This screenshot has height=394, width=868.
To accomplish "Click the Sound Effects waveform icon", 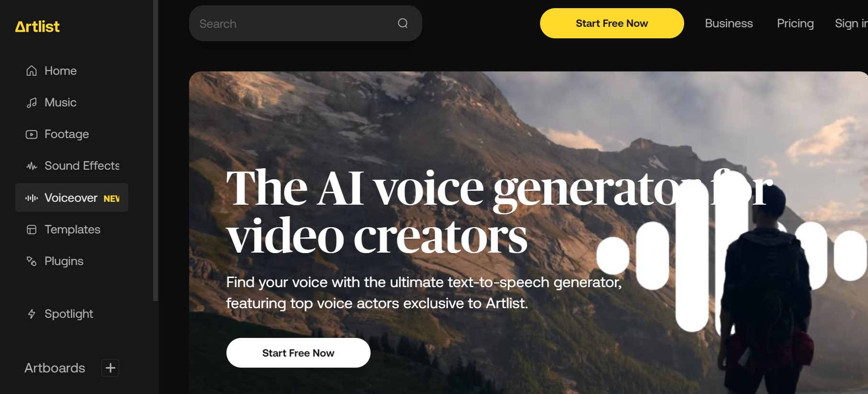I will pos(32,166).
